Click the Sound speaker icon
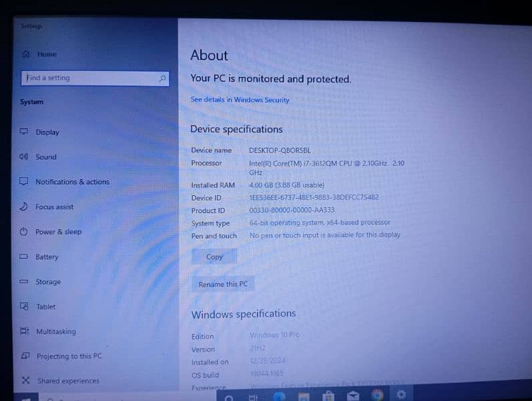 [24, 156]
